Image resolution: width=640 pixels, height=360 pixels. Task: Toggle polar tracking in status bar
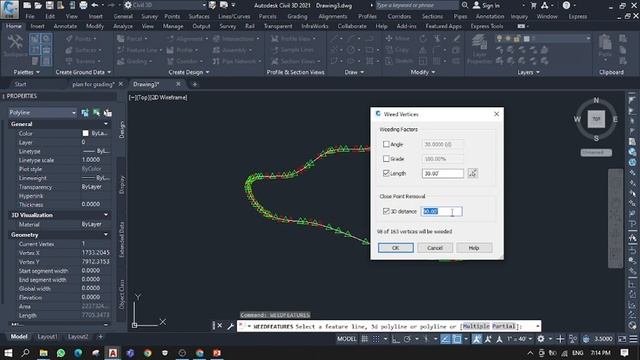pyautogui.click(x=407, y=339)
